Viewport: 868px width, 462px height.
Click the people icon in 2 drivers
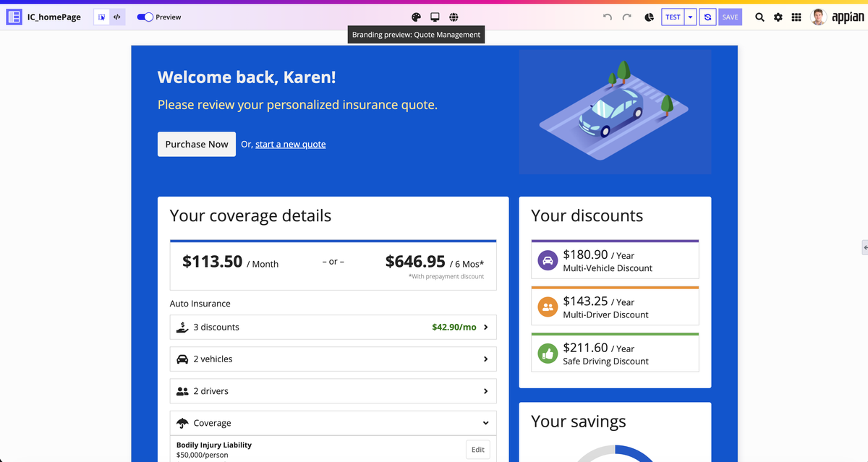183,391
